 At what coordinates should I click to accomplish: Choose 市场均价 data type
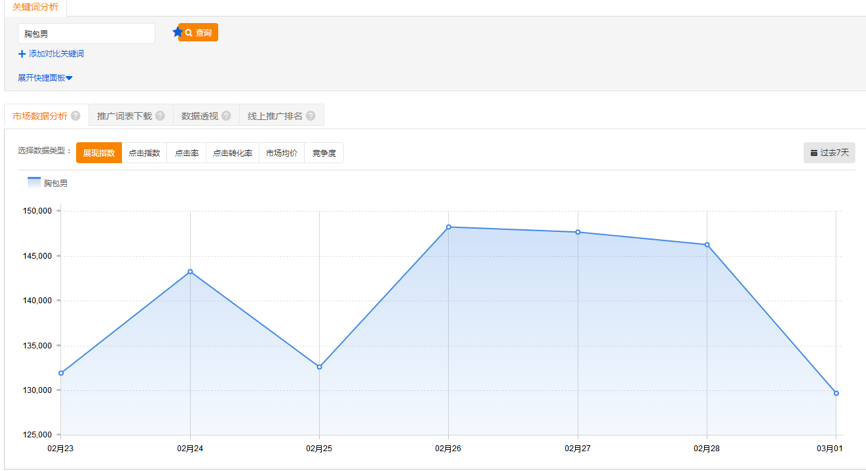coord(281,153)
